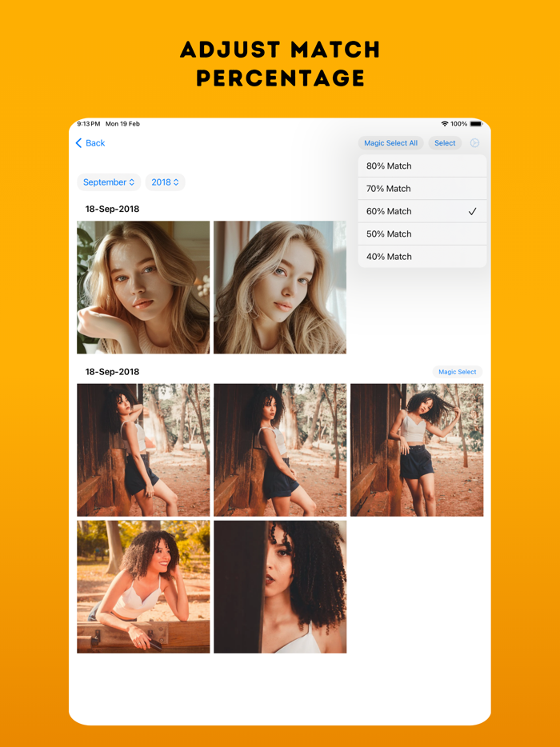Viewport: 560px width, 747px height.
Task: Tap the battery status icon
Action: [x=476, y=124]
